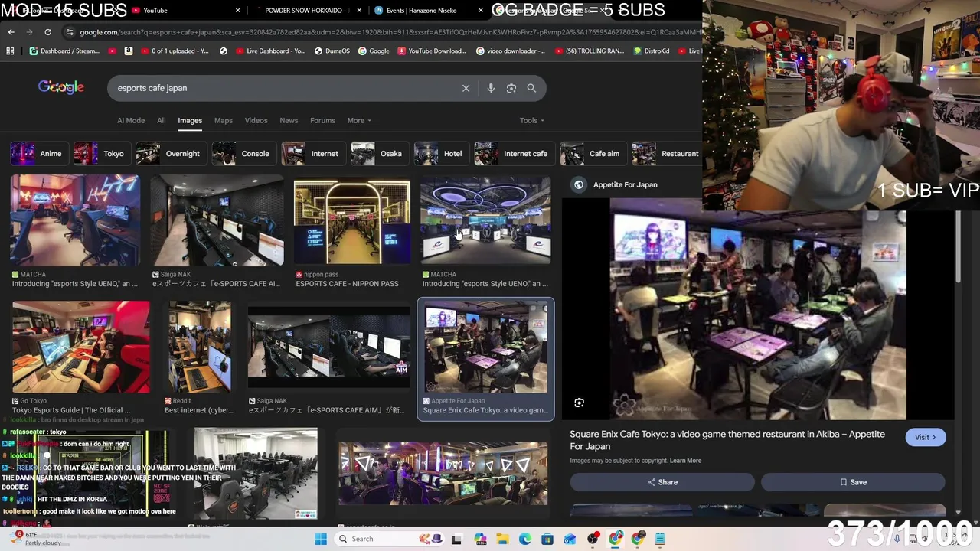This screenshot has width=980, height=551.
Task: Click the address bar URL
Action: coord(389,32)
